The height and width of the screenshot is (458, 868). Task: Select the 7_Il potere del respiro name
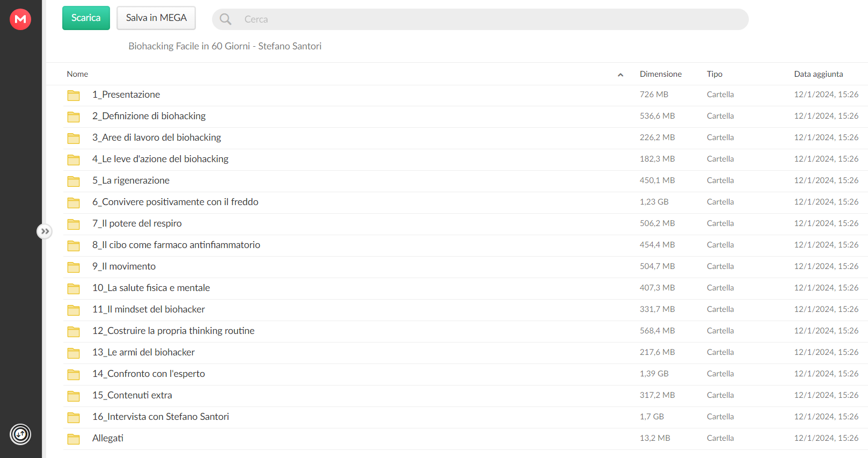coord(137,223)
